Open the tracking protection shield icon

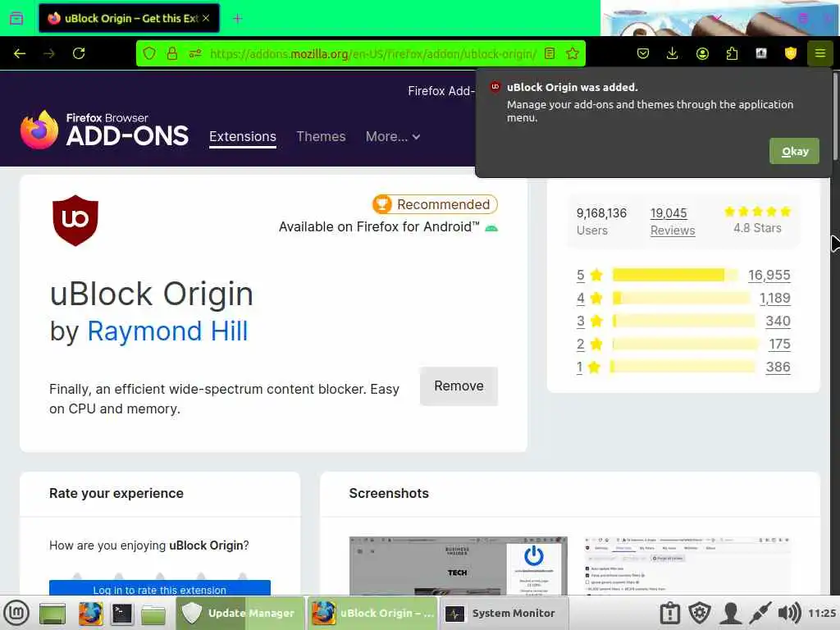pyautogui.click(x=149, y=53)
